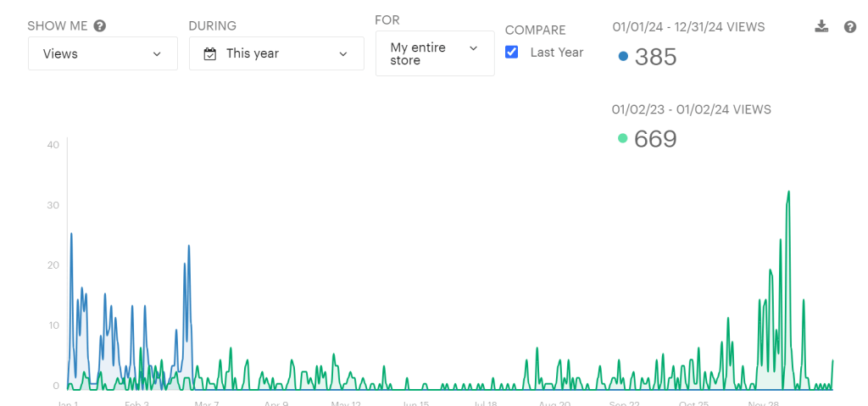Click the 01/01/24 - 12/31/24 VIEWS heading
Screen dimensions: 868x406
(x=688, y=27)
